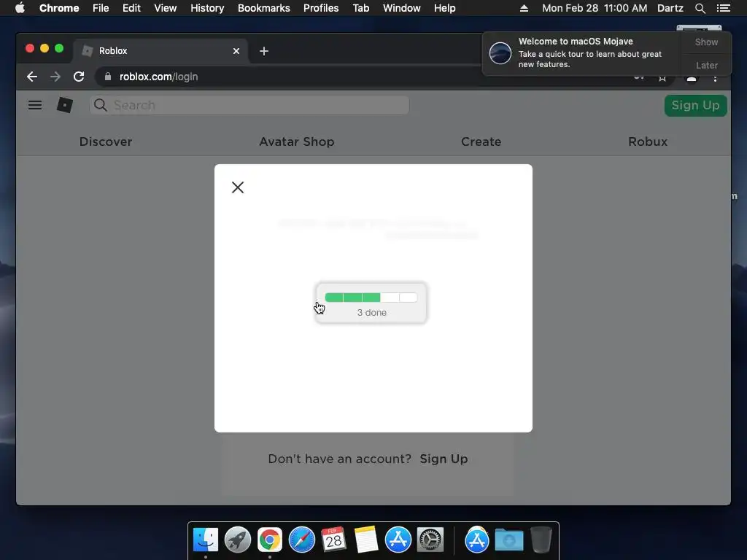Open the Apple menu
The image size is (747, 560).
tap(20, 8)
